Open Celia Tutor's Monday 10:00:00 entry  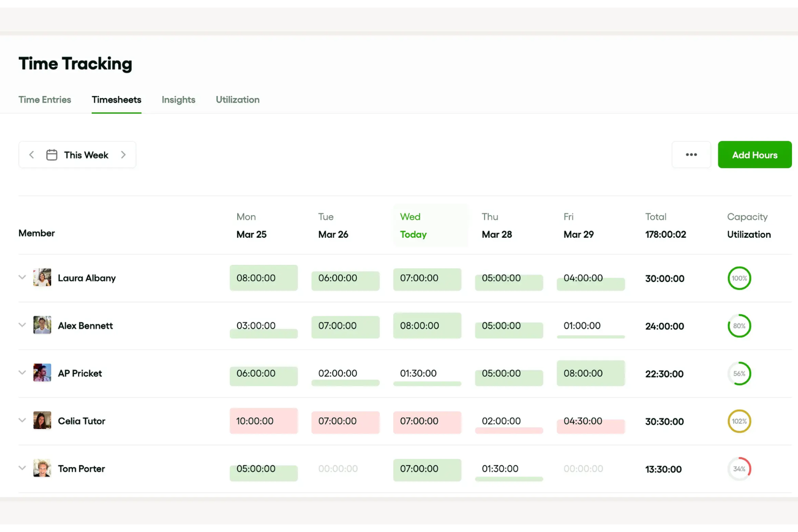(264, 421)
